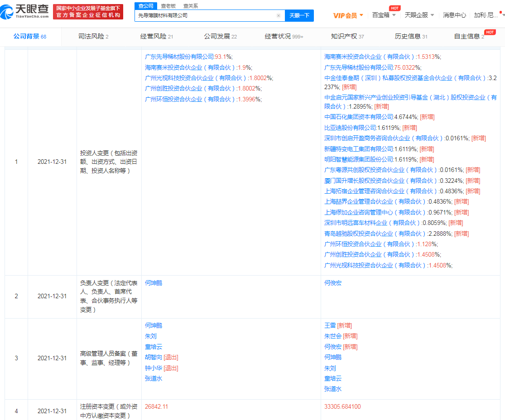Switch to the 经营状况 tab
This screenshot has height=420, width=505.
pyautogui.click(x=284, y=36)
